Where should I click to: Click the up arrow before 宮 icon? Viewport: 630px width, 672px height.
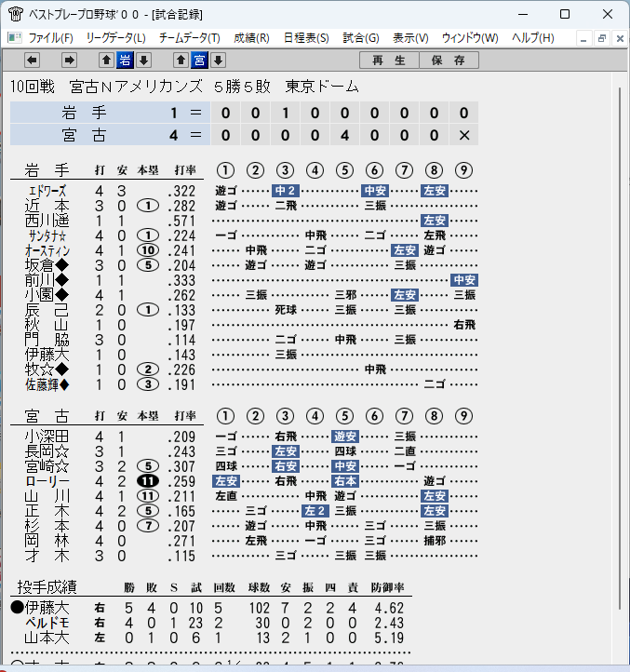(181, 60)
